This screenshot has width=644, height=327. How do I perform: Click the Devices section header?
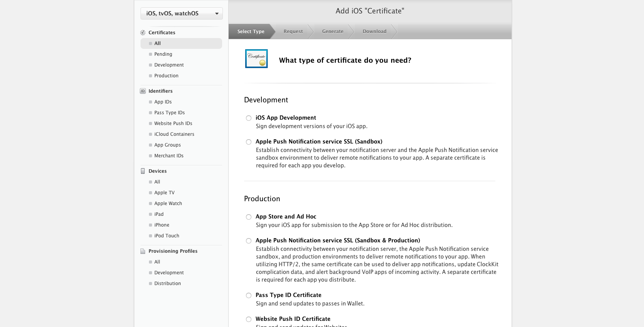[157, 171]
